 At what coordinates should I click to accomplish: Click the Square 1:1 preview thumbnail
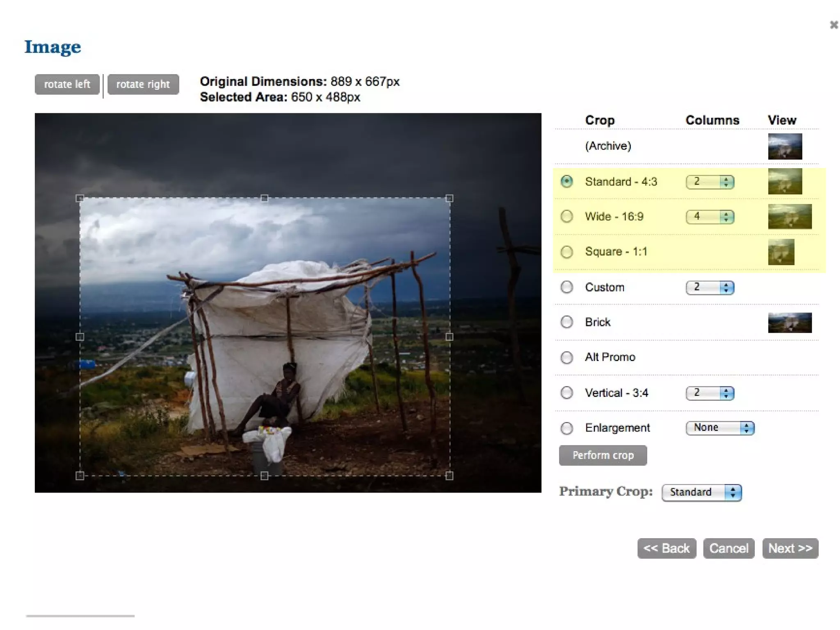point(781,252)
